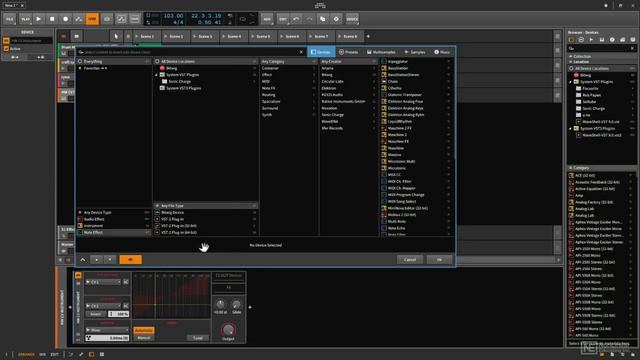
Task: Click the Tune button in device
Action: (198, 338)
